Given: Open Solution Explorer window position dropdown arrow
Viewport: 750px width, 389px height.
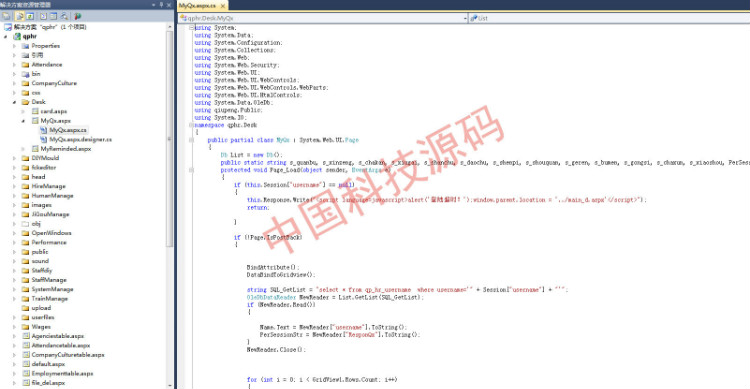Looking at the screenshot, I should (154, 5).
